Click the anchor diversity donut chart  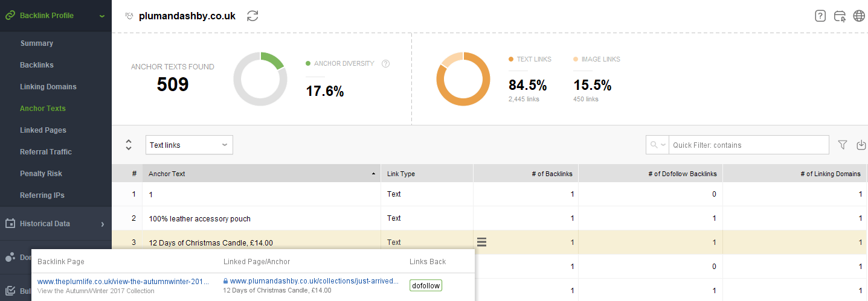pos(259,78)
